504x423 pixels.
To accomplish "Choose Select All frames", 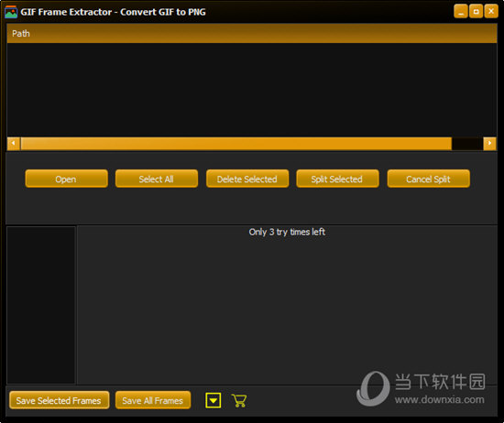I will click(157, 179).
